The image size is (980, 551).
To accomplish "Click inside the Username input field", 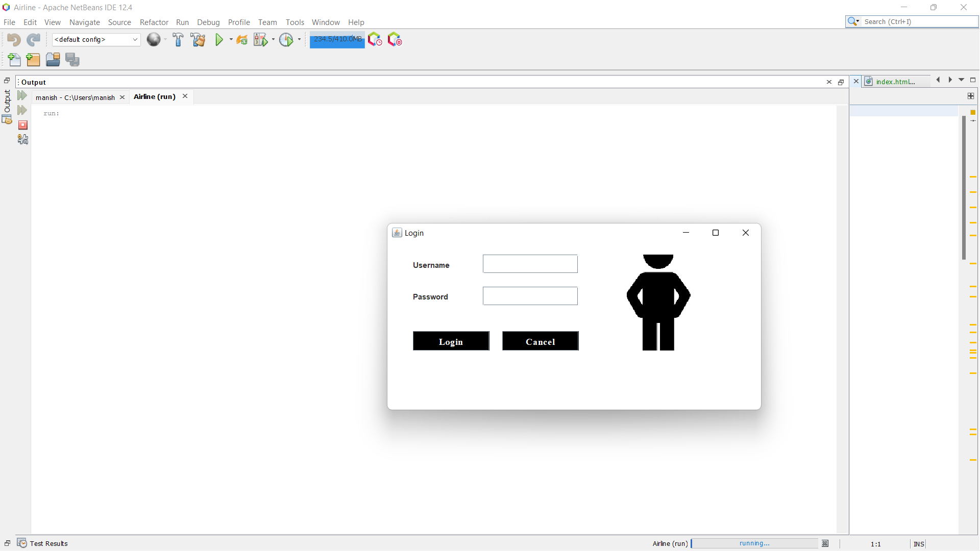I will [530, 264].
